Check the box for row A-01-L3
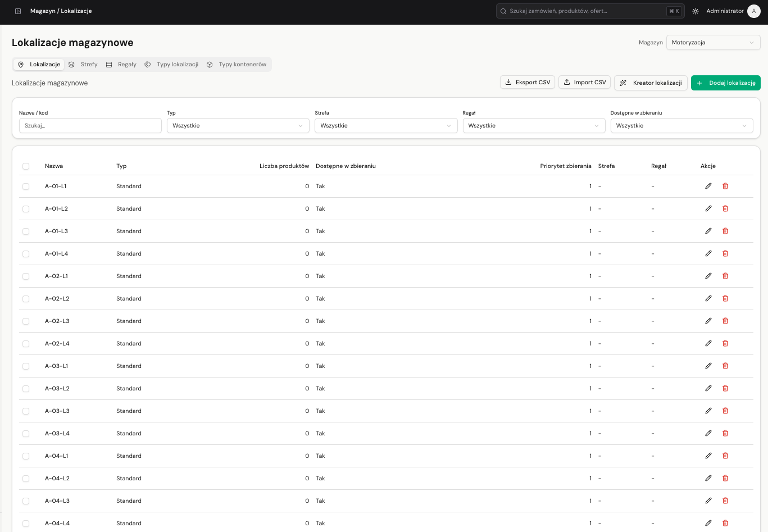This screenshot has height=532, width=768. pyautogui.click(x=26, y=231)
